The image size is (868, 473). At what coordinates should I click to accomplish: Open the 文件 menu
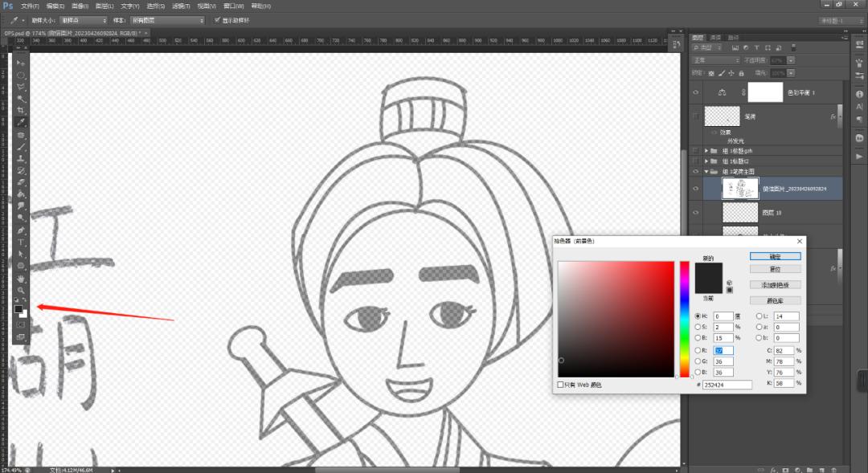(x=30, y=6)
